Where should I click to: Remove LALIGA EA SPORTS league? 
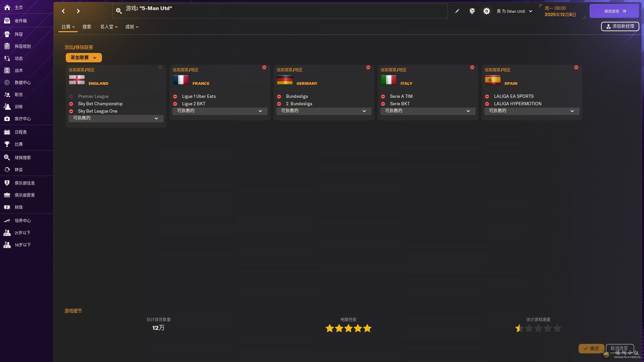(487, 97)
